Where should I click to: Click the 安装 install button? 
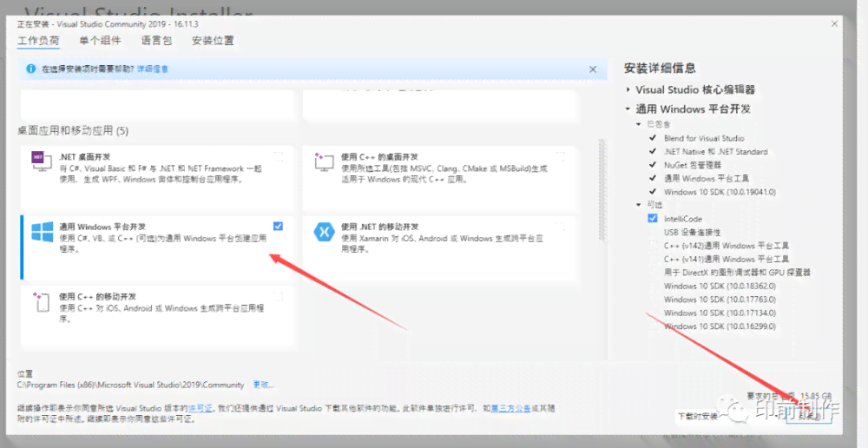(808, 417)
